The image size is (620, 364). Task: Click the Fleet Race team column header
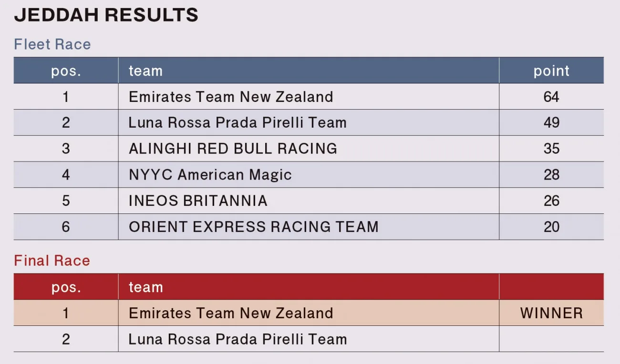(x=145, y=71)
